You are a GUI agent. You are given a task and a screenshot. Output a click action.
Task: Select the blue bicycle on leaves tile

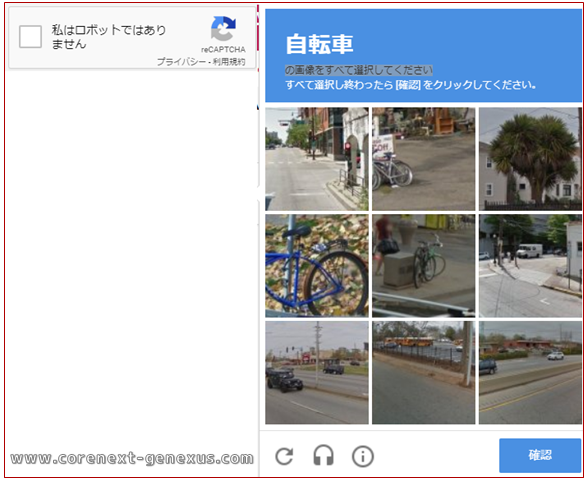click(317, 266)
